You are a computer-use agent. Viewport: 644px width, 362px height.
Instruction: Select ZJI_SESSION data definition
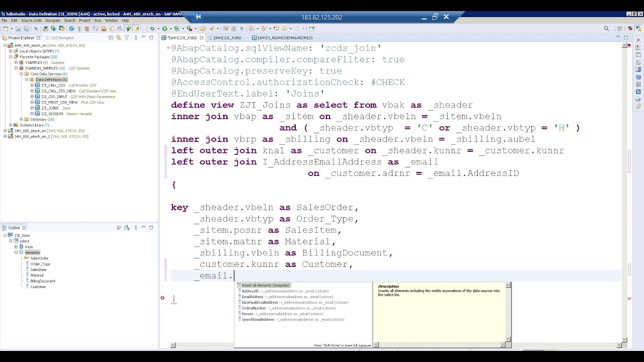52,114
